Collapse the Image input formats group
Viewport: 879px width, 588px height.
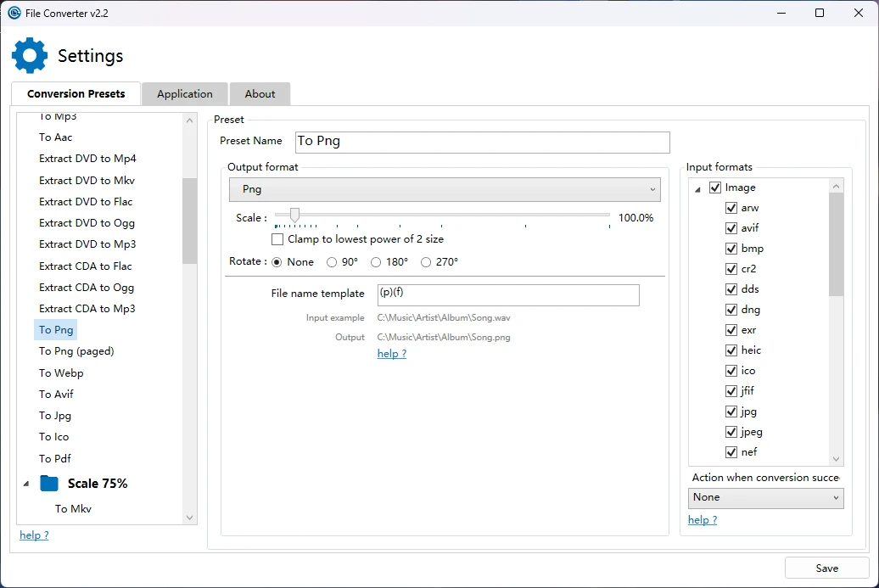[697, 189]
